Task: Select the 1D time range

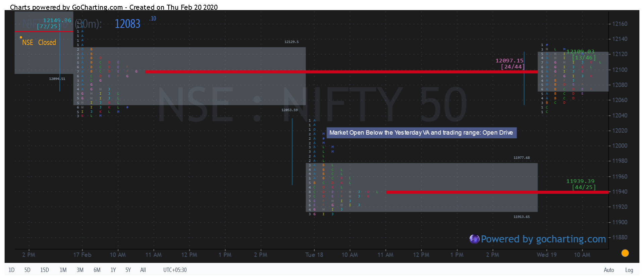Action: [x=11, y=270]
